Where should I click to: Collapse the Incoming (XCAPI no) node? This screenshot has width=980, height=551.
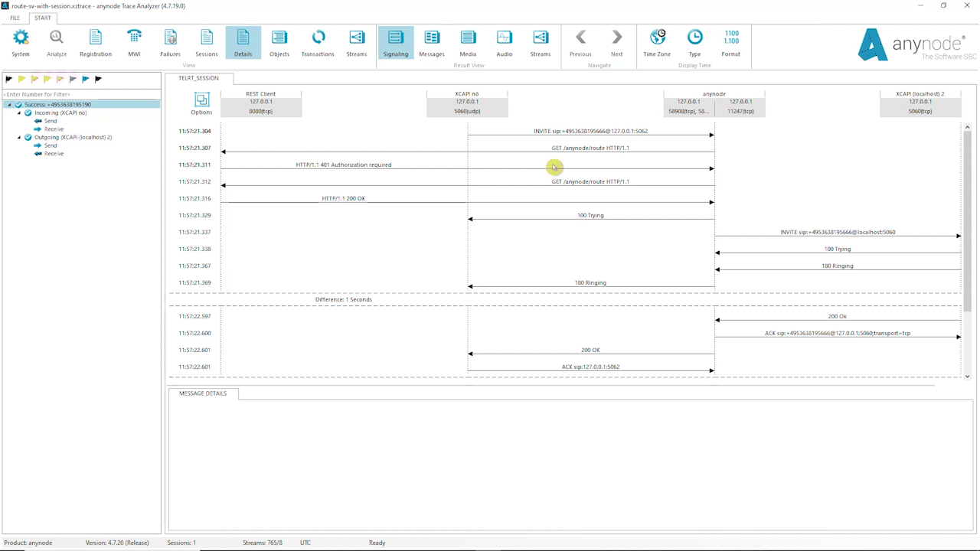point(19,112)
